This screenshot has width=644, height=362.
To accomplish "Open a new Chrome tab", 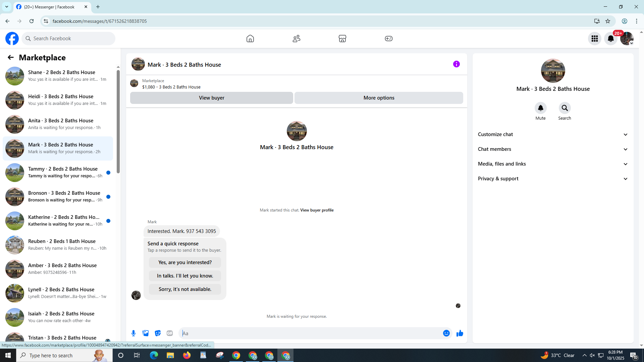I will click(x=98, y=7).
